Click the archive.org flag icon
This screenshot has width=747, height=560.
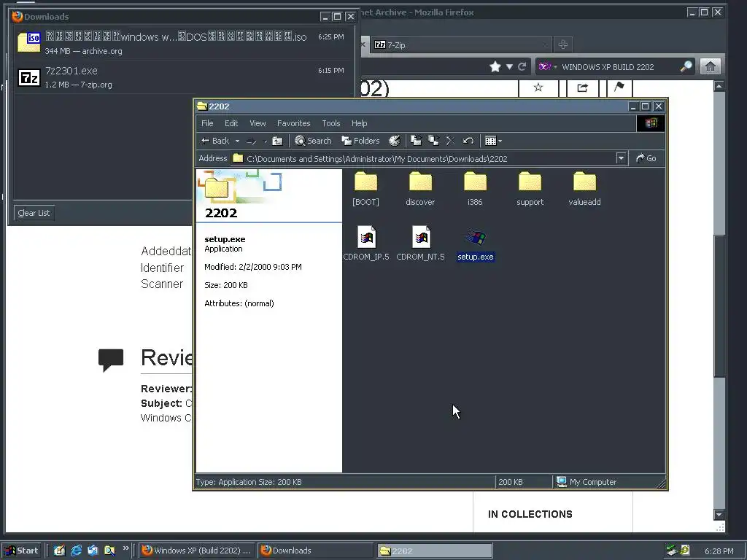pyautogui.click(x=619, y=87)
